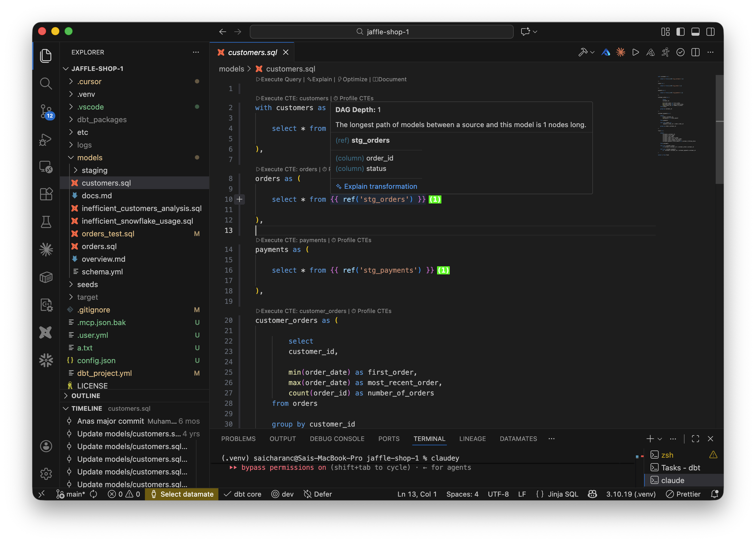Switch to the PROBLEMS tab
Screen dimensions: 756x543
238,439
